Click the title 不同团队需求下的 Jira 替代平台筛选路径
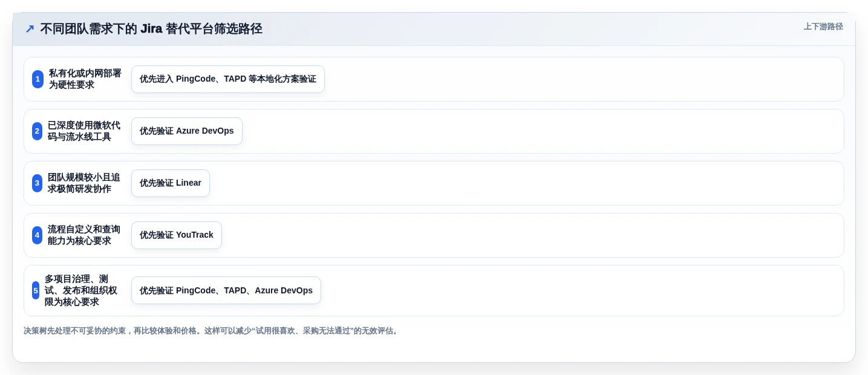 coord(151,28)
